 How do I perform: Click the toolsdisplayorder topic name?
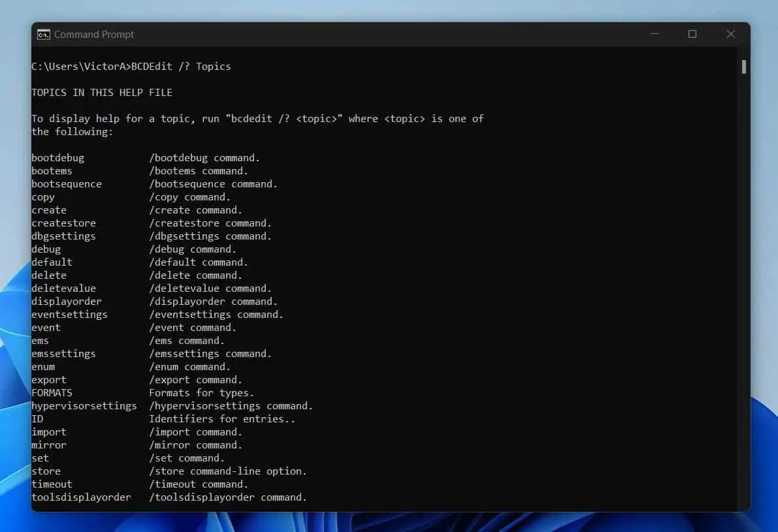point(81,497)
